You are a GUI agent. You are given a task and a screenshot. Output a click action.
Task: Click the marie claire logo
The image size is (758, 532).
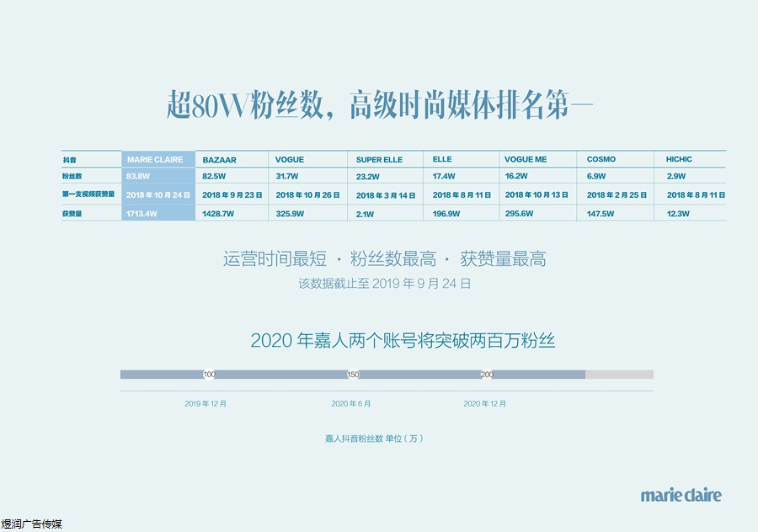(x=681, y=495)
